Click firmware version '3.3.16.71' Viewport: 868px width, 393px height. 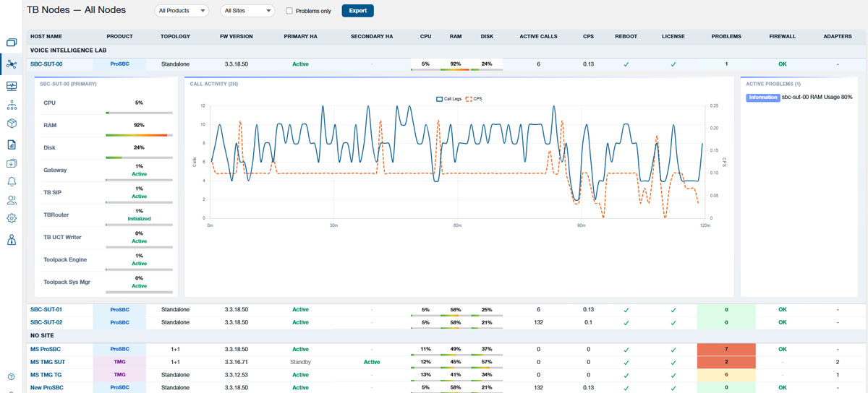click(237, 362)
